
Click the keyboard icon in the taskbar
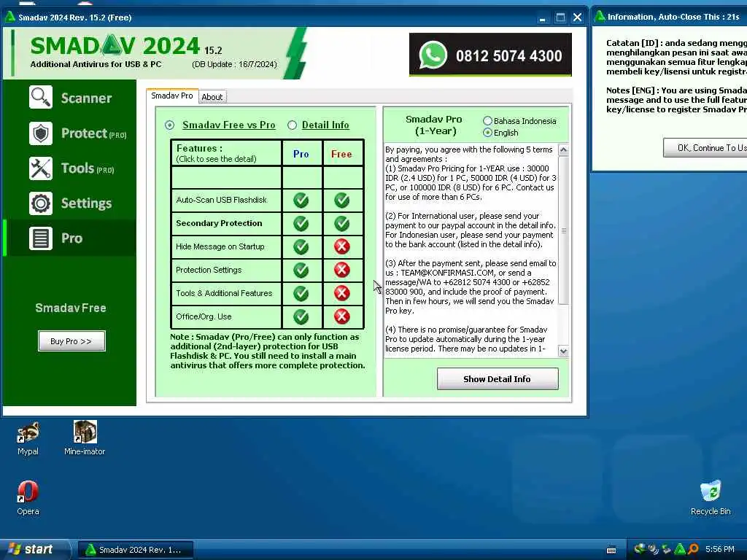[611, 550]
